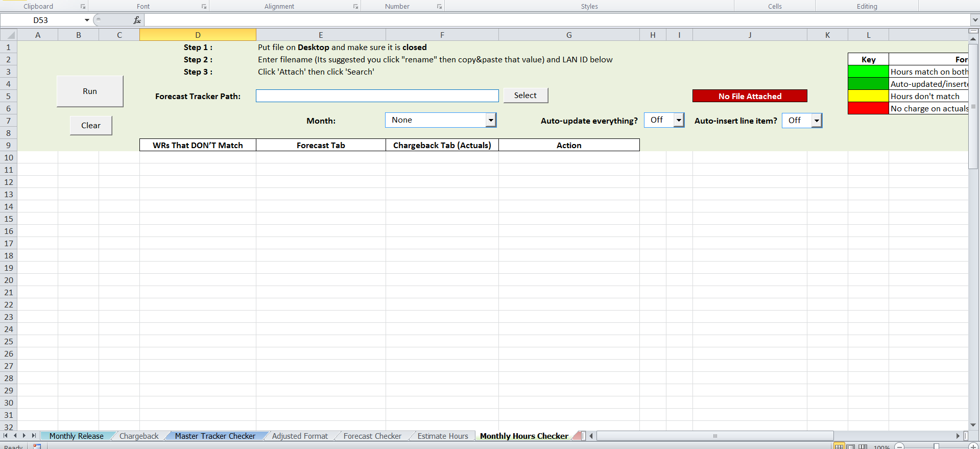Switch to Normal view in status bar
Image resolution: width=980 pixels, height=449 pixels.
pos(839,446)
